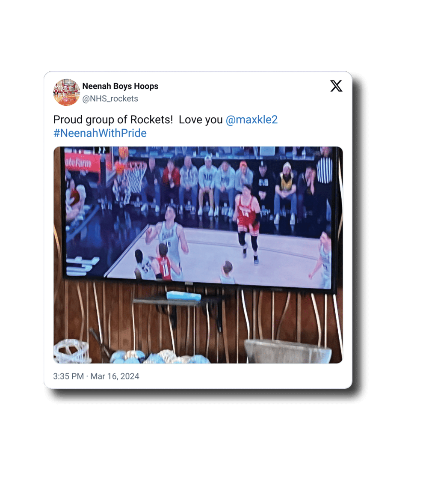Screen dimensions: 426x504
Task: Click the wicker basket below the TV
Action: pyautogui.click(x=288, y=352)
